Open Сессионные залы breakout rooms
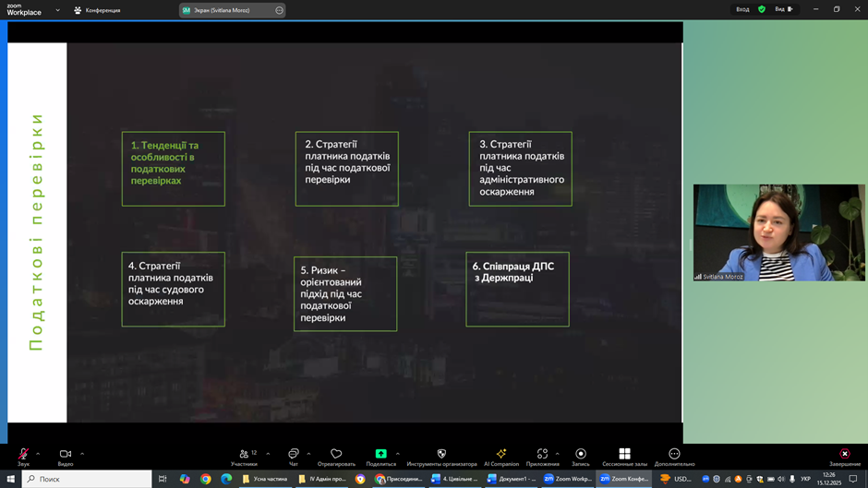 [624, 455]
